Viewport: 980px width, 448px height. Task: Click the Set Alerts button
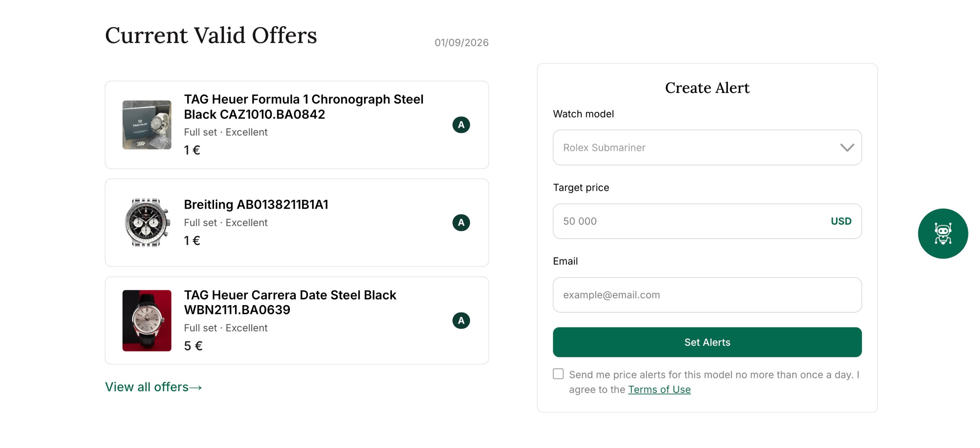pyautogui.click(x=707, y=342)
